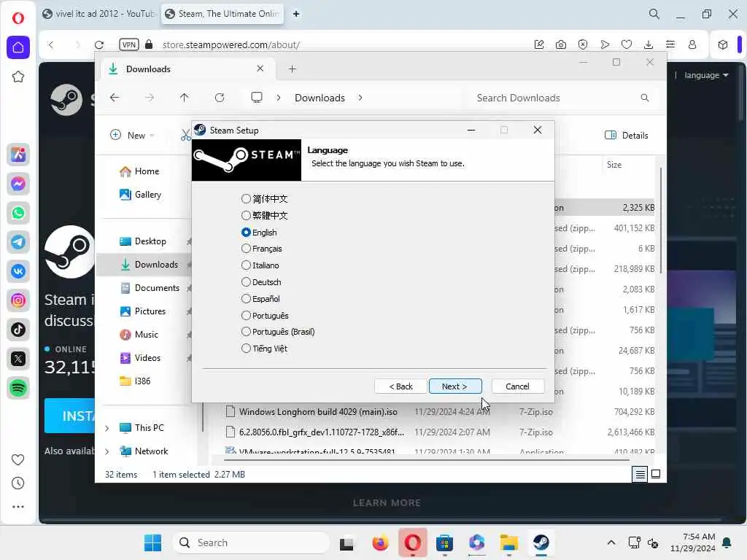Open Opera home button in sidebar
The width and height of the screenshot is (747, 560).
(18, 47)
